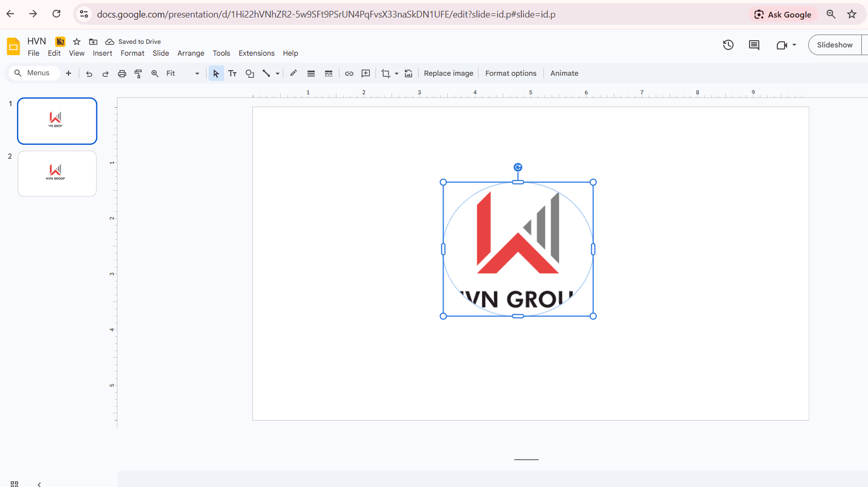Viewport: 868px width, 487px height.
Task: Start the Slideshow
Action: tap(835, 45)
